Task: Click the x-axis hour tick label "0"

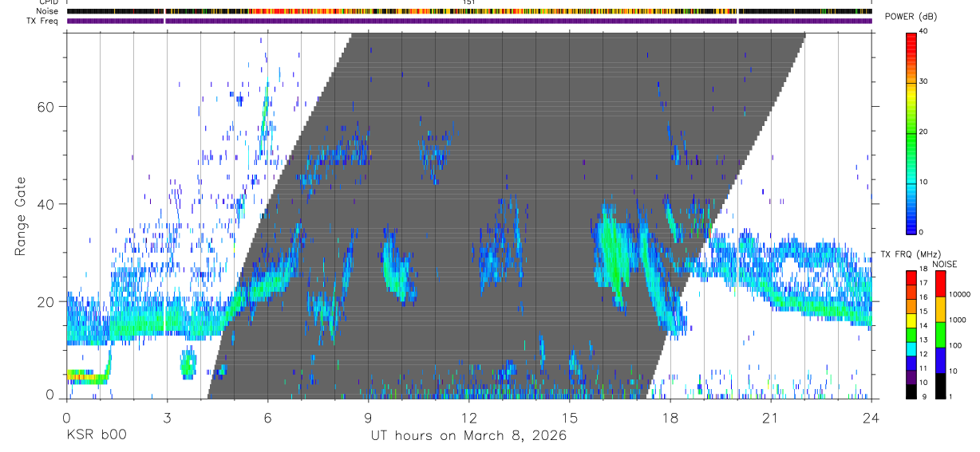Action: click(x=66, y=416)
